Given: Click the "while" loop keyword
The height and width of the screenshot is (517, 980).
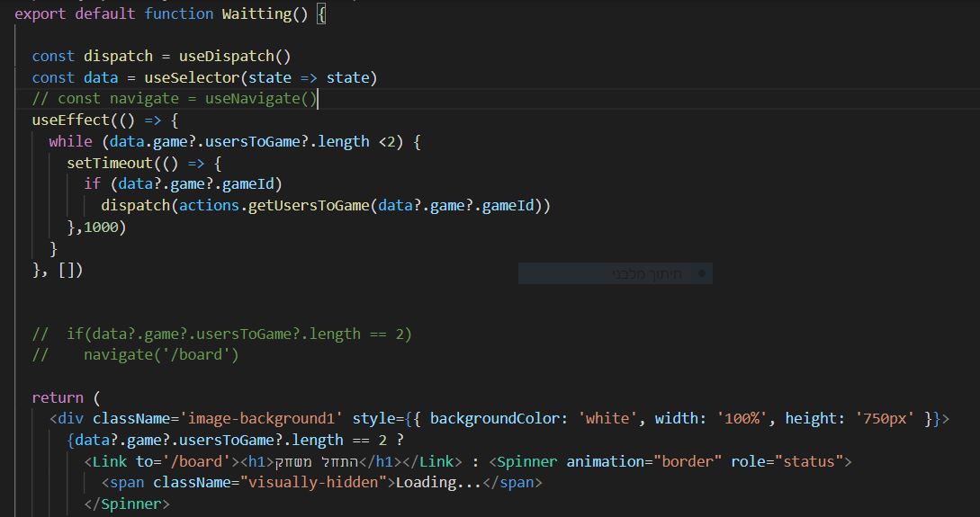Looking at the screenshot, I should [70, 142].
